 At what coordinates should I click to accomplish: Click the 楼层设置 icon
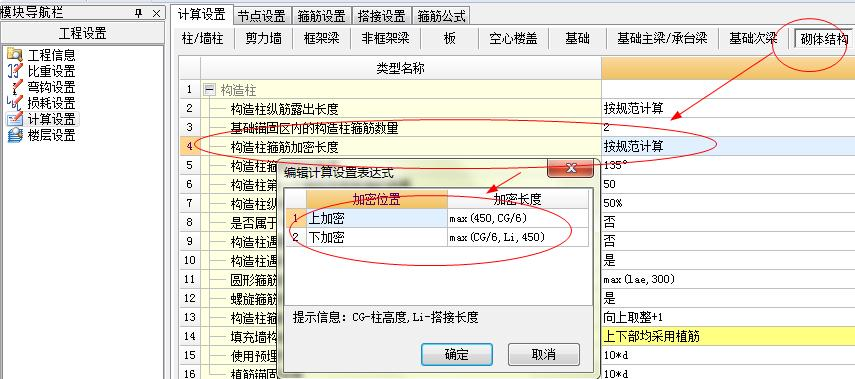[x=14, y=135]
